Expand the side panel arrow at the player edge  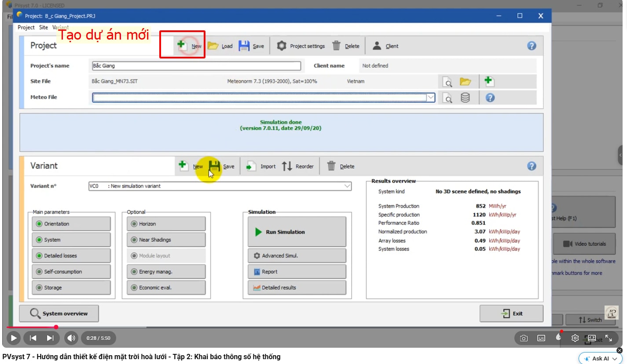tap(620, 155)
